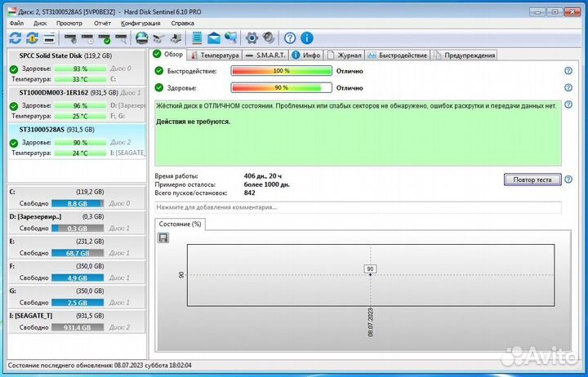The height and width of the screenshot is (377, 588).
Task: Click the disk icon with magnifying glass
Action: [121, 38]
